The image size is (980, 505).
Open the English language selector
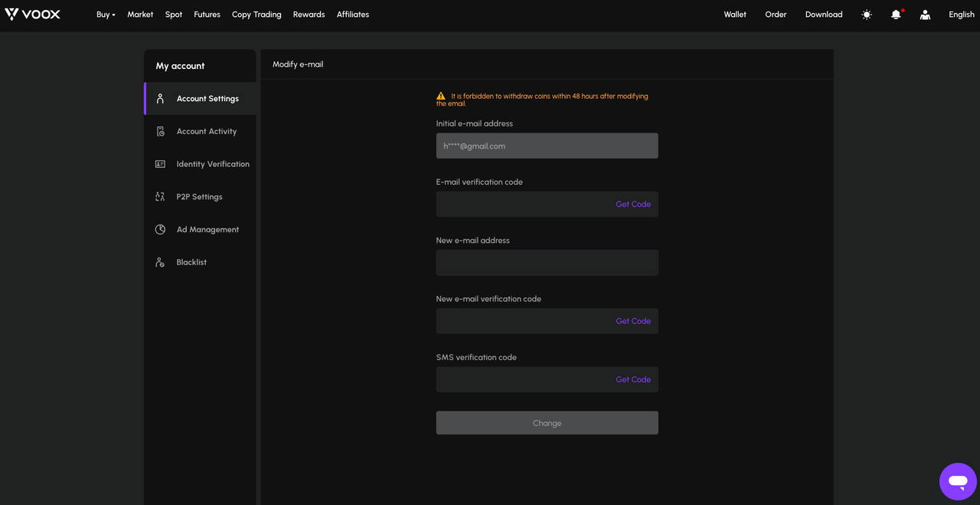962,15
